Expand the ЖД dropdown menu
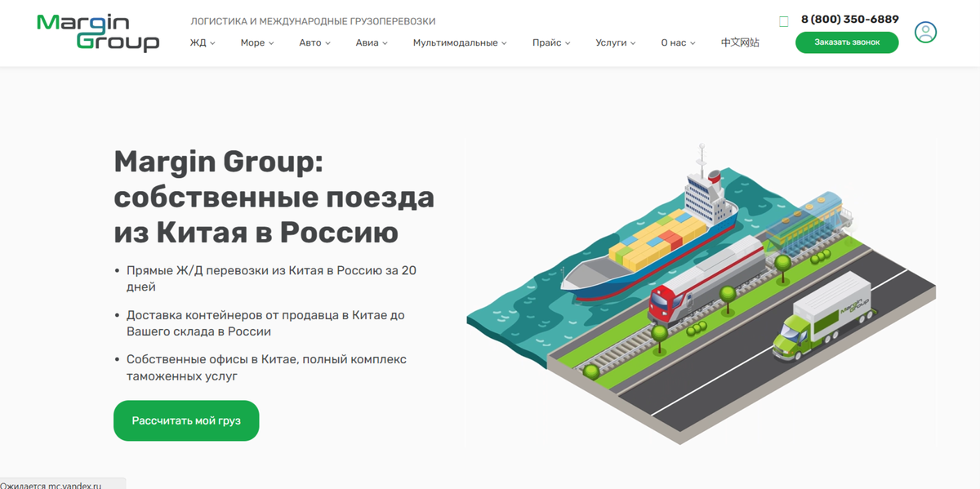 coord(203,42)
